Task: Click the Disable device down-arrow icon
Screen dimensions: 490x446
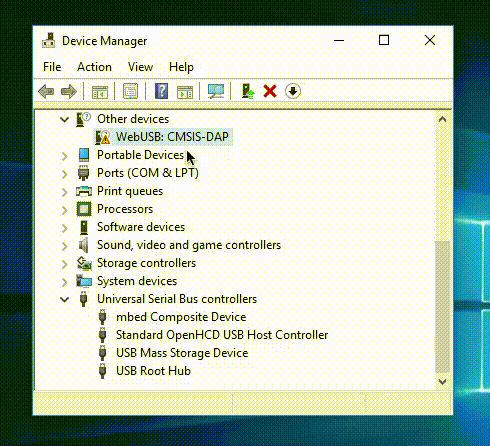Action: (x=293, y=91)
